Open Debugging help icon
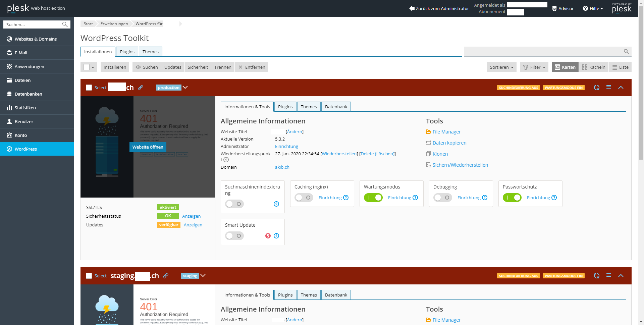 point(485,198)
